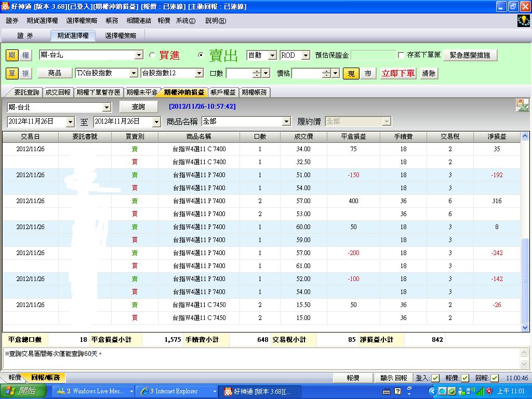Click the 緊急應變措施 button

click(470, 55)
